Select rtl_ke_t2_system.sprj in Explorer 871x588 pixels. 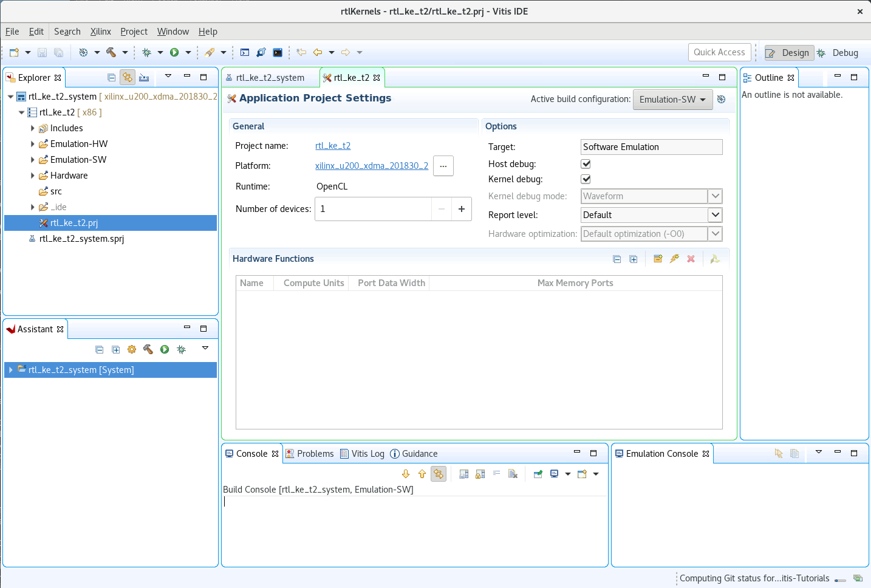[x=81, y=239]
